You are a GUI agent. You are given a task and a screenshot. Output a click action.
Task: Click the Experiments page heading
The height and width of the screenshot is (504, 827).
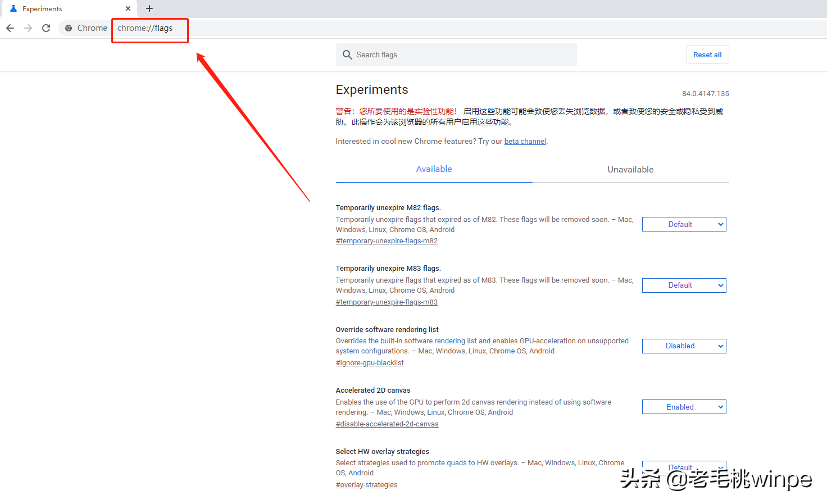point(372,90)
